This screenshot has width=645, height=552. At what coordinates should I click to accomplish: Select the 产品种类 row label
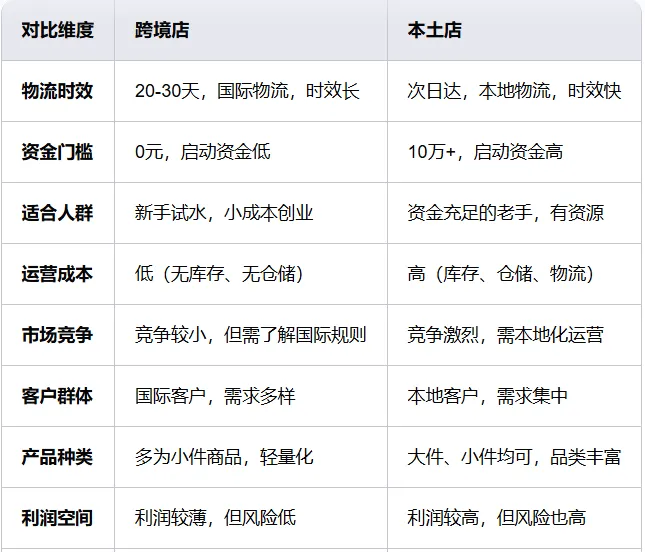pos(58,457)
